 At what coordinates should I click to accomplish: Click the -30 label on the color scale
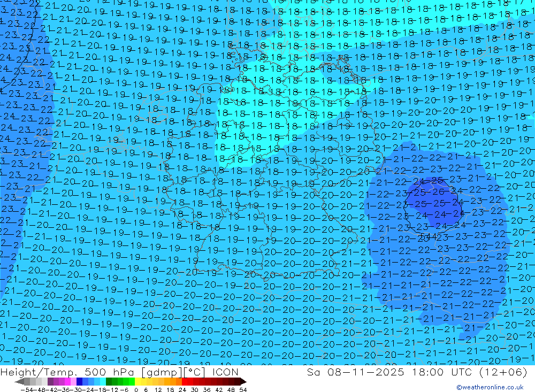[x=76, y=390]
